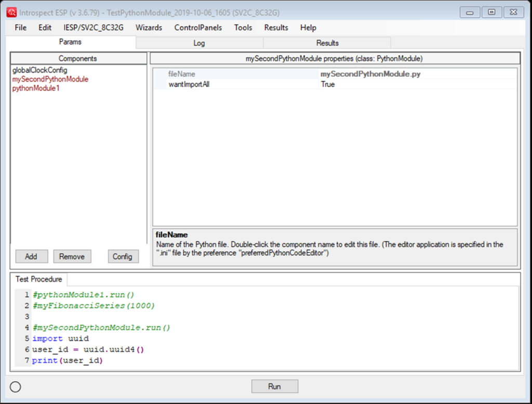
Task: Select the Params tab
Action: (70, 43)
